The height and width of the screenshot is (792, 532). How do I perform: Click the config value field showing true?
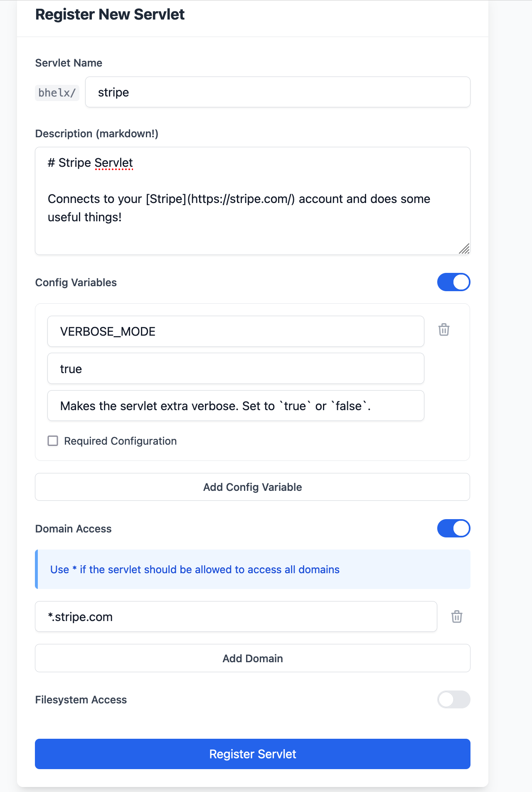pyautogui.click(x=235, y=368)
